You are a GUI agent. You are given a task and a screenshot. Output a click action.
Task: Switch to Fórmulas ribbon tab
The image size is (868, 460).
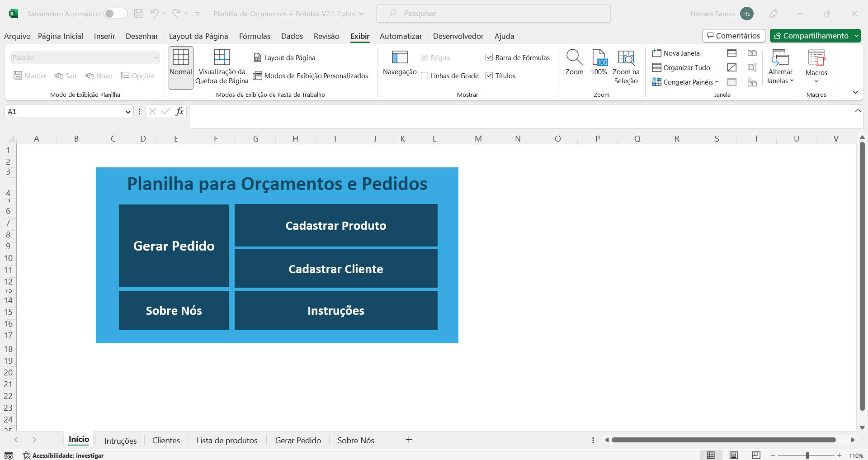(255, 36)
